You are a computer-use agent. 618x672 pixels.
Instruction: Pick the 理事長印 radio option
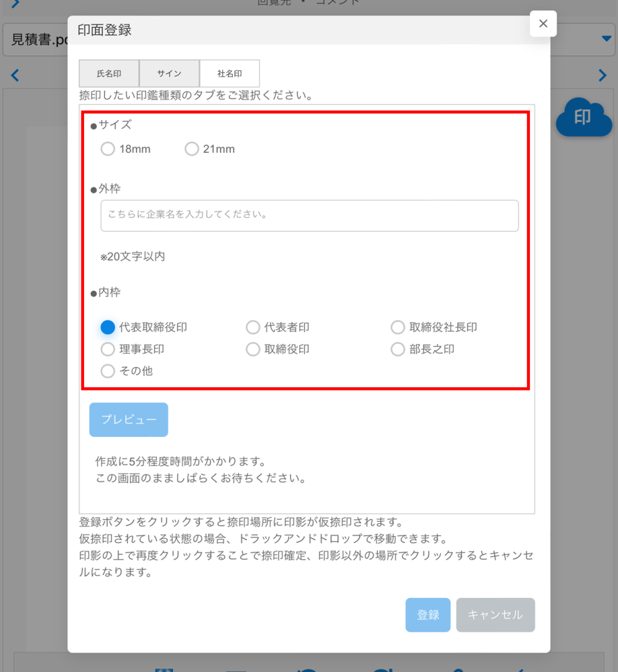point(108,349)
